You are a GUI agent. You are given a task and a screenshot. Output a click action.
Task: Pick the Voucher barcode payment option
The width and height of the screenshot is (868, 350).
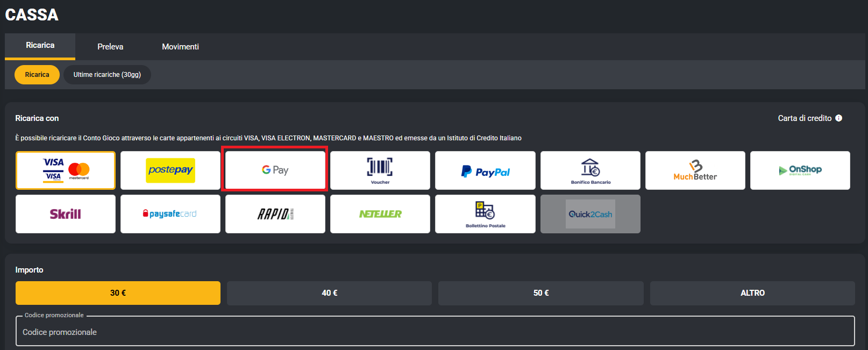coord(380,170)
